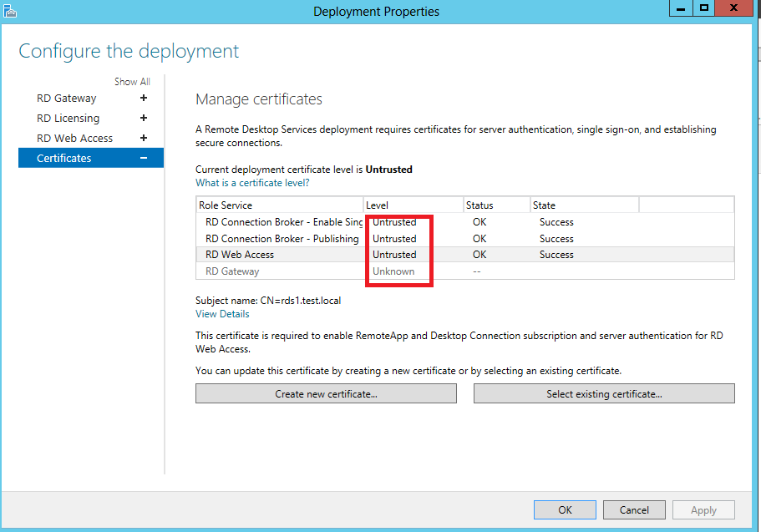Screen dimensions: 761x532
Task: Click the Cancel button
Action: 634,509
